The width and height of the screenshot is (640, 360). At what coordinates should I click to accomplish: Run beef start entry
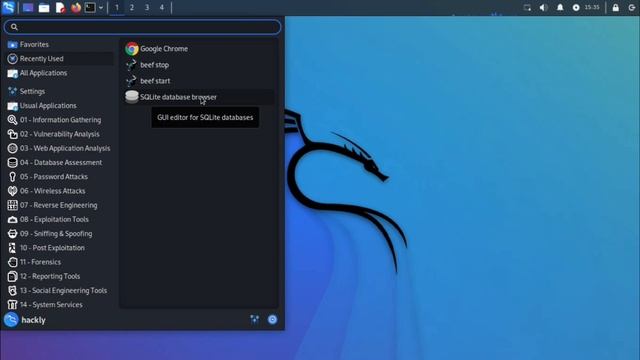point(199,81)
